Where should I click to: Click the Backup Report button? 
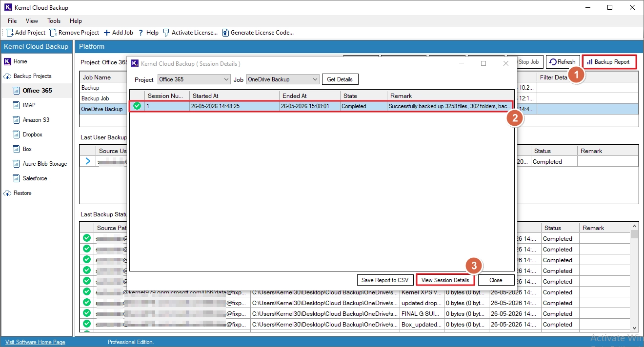tap(609, 62)
